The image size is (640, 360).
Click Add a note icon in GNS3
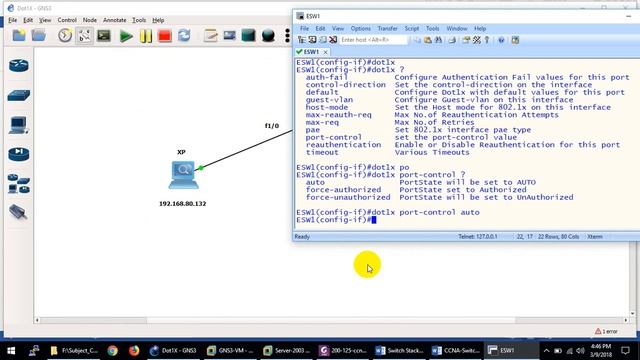pos(211,36)
